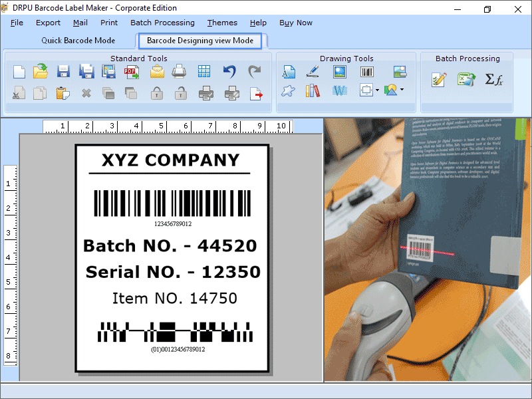Open the File menu
Viewport: 532px width, 399px height.
click(17, 23)
